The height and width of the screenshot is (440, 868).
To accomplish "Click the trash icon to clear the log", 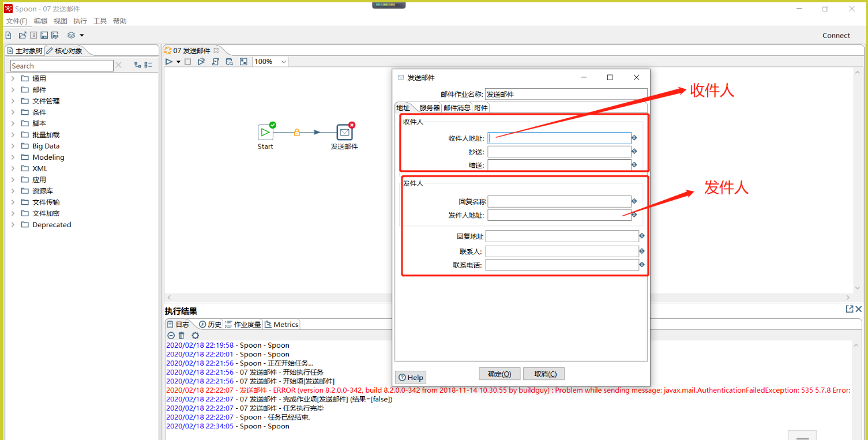I will pos(182,335).
